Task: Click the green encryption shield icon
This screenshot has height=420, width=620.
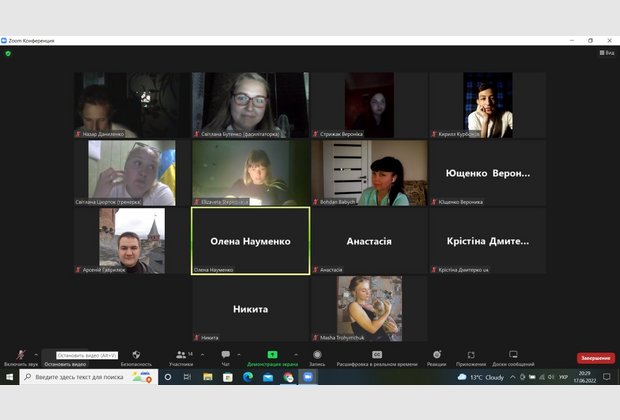Action: pyautogui.click(x=8, y=53)
